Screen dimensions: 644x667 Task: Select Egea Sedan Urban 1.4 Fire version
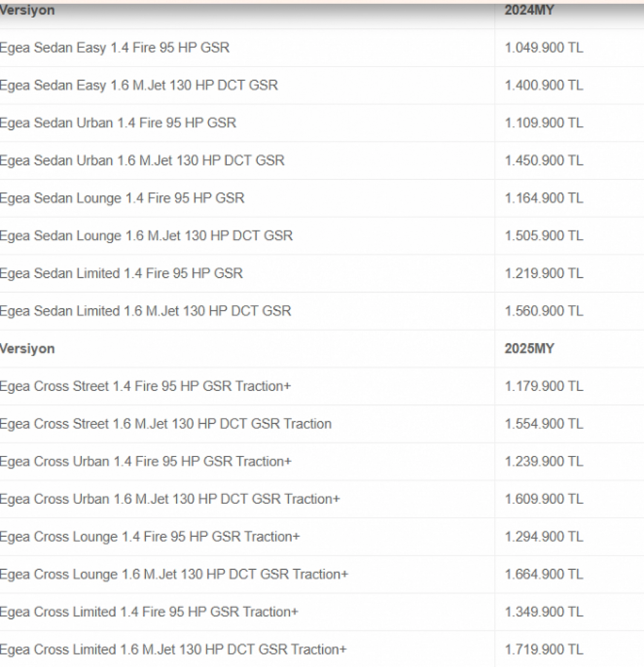click(x=118, y=123)
